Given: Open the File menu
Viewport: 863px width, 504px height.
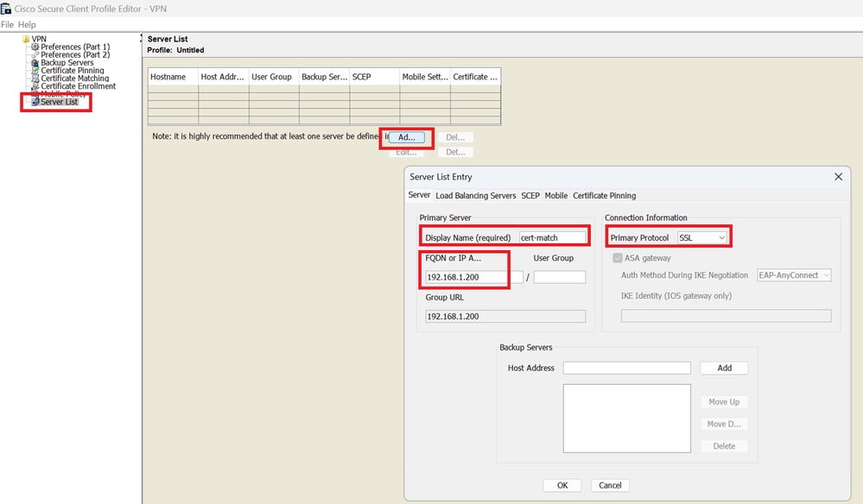Looking at the screenshot, I should [x=7, y=24].
